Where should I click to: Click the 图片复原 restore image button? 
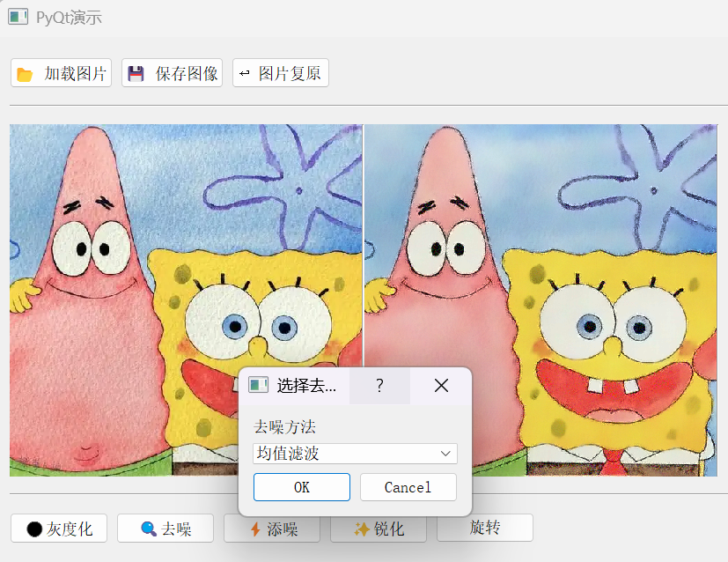(281, 73)
